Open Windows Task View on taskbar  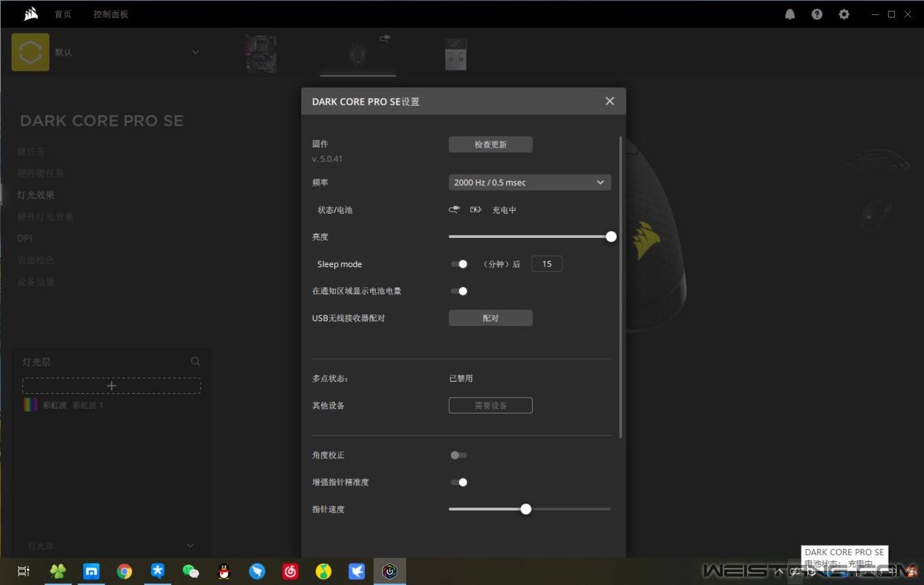tap(23, 571)
